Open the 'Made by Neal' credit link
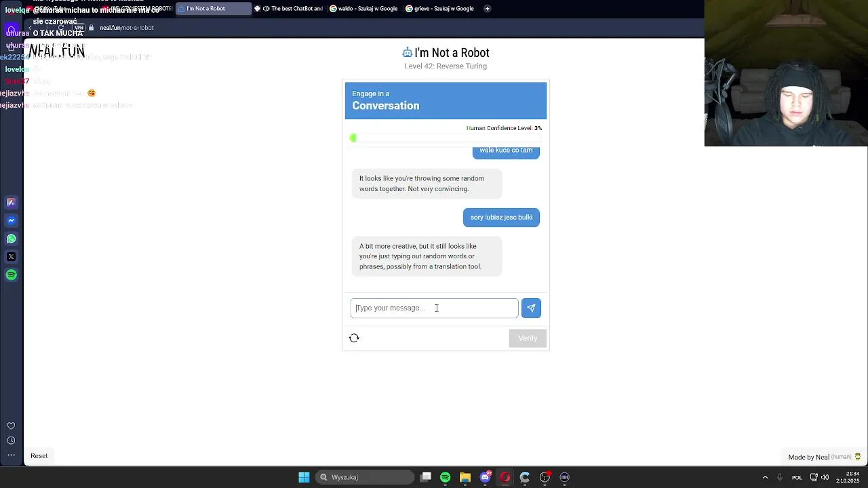Image resolution: width=868 pixels, height=488 pixels. tap(824, 457)
